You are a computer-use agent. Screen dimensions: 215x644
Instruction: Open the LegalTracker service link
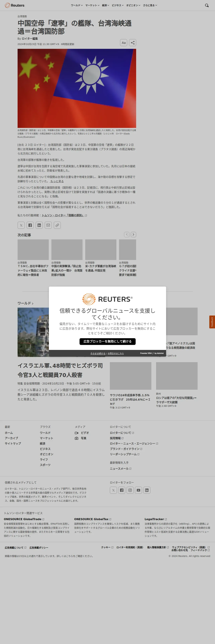coord(156,519)
